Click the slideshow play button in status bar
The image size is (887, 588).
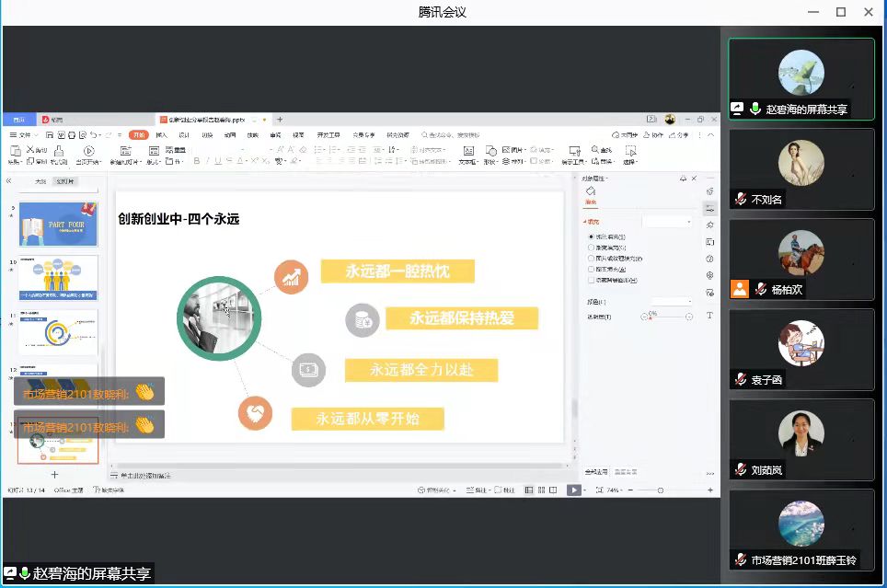point(573,490)
